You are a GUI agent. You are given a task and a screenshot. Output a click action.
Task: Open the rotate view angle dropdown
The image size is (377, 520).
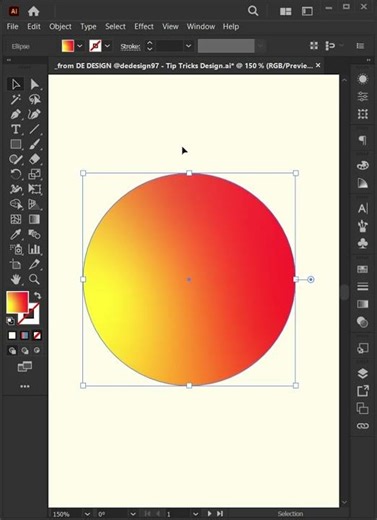coord(133,514)
